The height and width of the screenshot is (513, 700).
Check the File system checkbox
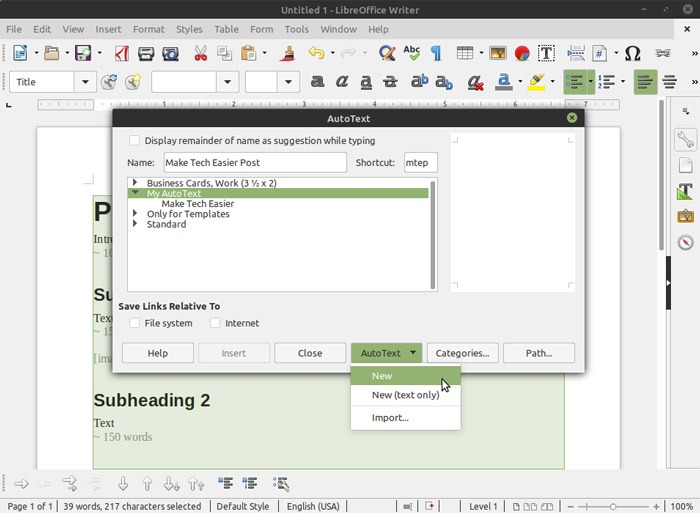pyautogui.click(x=134, y=323)
